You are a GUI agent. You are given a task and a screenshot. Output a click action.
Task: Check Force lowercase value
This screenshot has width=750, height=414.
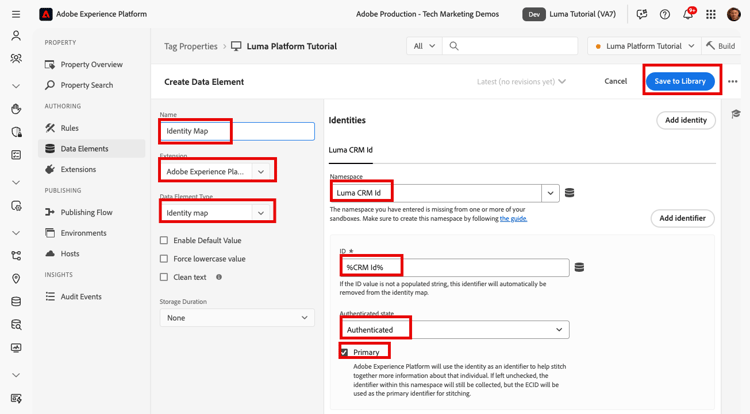click(164, 259)
